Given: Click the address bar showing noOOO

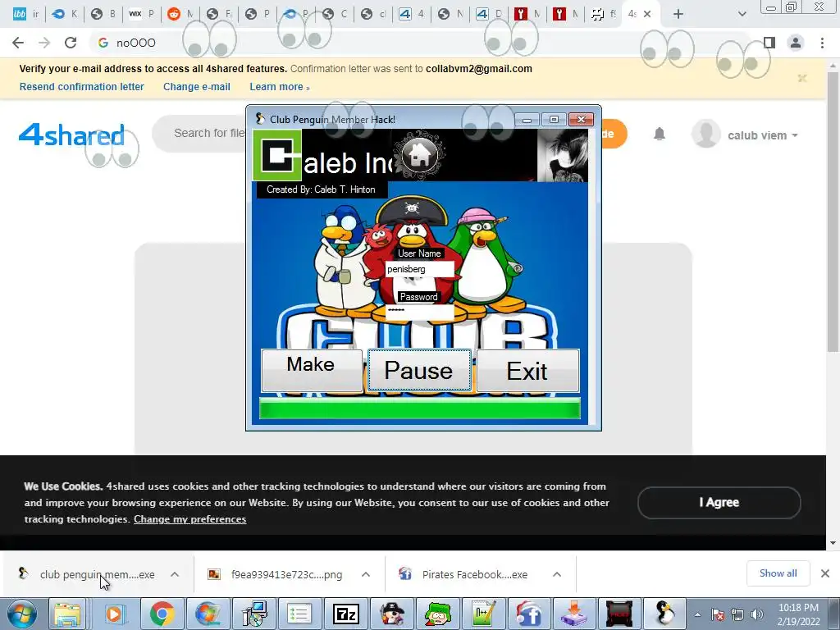Looking at the screenshot, I should click(418, 43).
